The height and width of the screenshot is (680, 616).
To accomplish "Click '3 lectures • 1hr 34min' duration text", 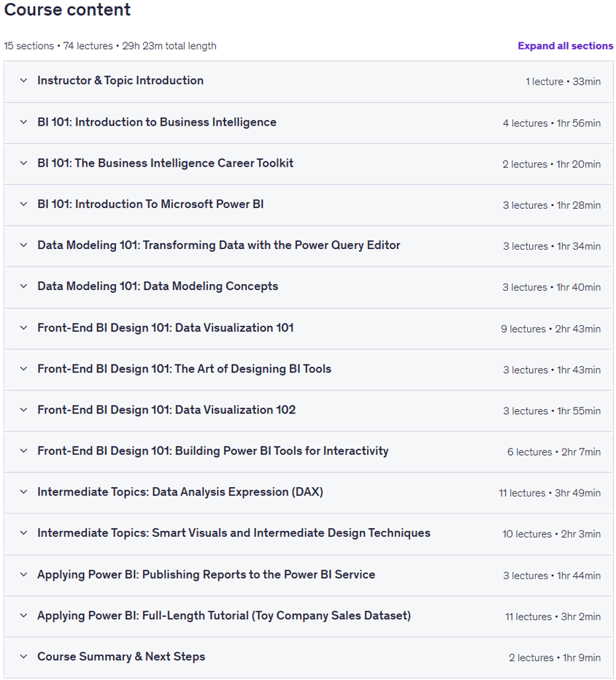I will click(552, 246).
